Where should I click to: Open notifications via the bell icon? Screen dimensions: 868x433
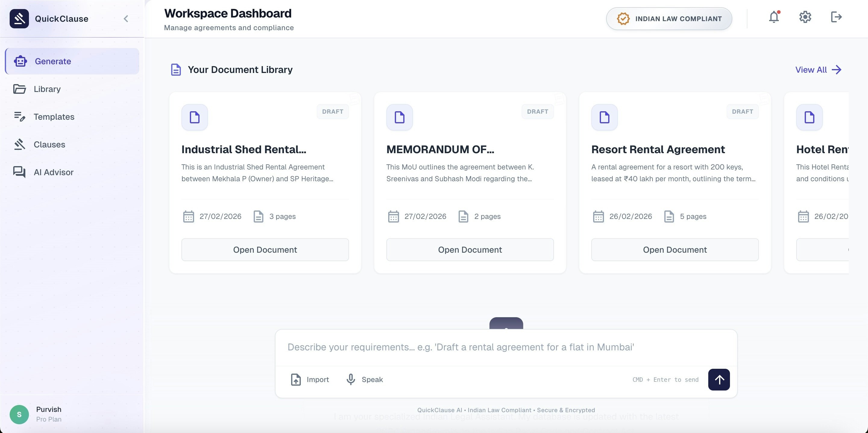pyautogui.click(x=774, y=17)
